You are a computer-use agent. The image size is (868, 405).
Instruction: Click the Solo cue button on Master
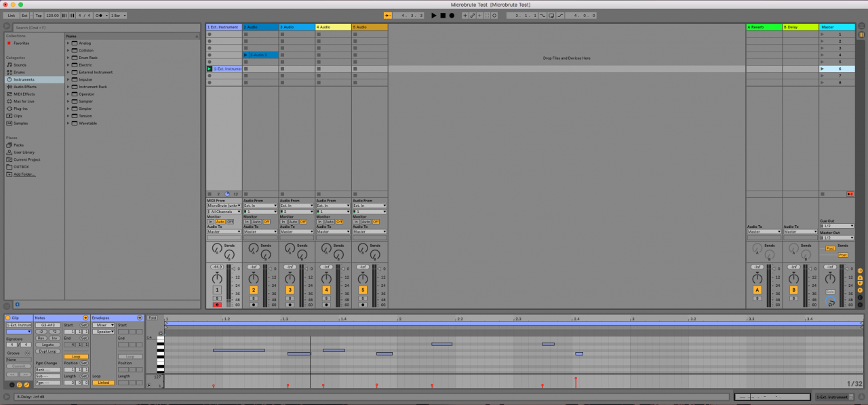pos(830,292)
